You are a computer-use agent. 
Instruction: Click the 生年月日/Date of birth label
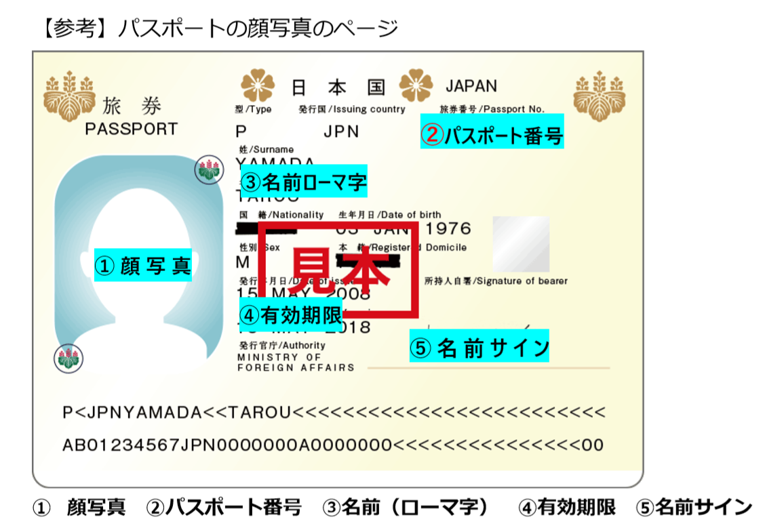coord(390,215)
